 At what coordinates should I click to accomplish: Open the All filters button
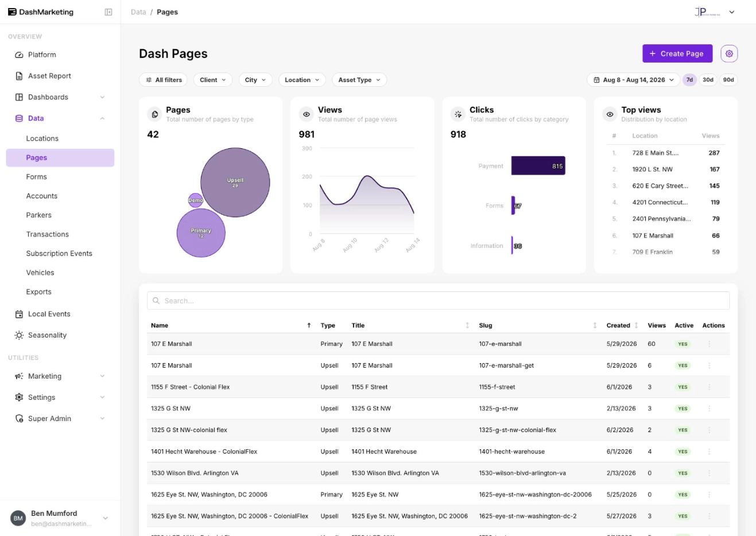164,80
